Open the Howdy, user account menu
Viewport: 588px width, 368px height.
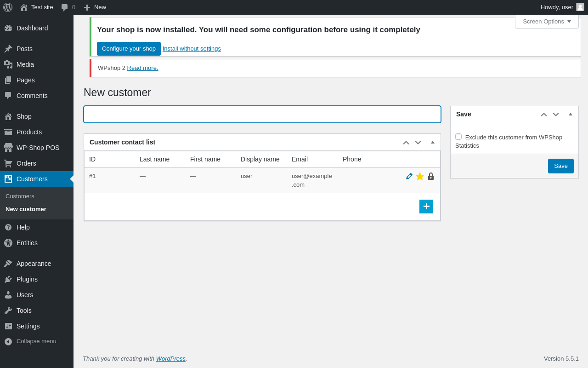562,7
